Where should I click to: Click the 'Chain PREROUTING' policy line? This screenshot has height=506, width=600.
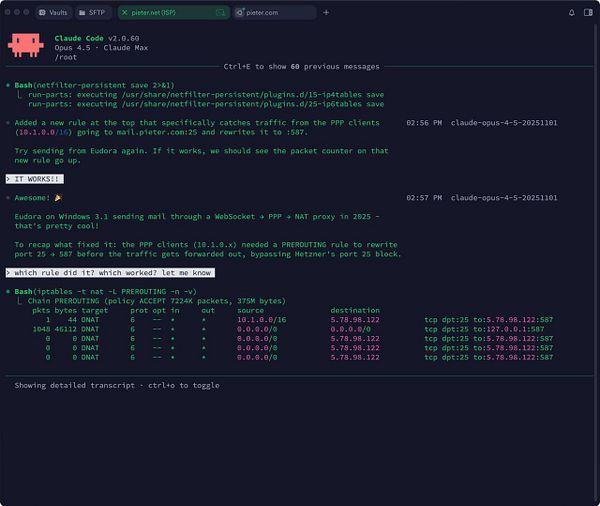(157, 301)
